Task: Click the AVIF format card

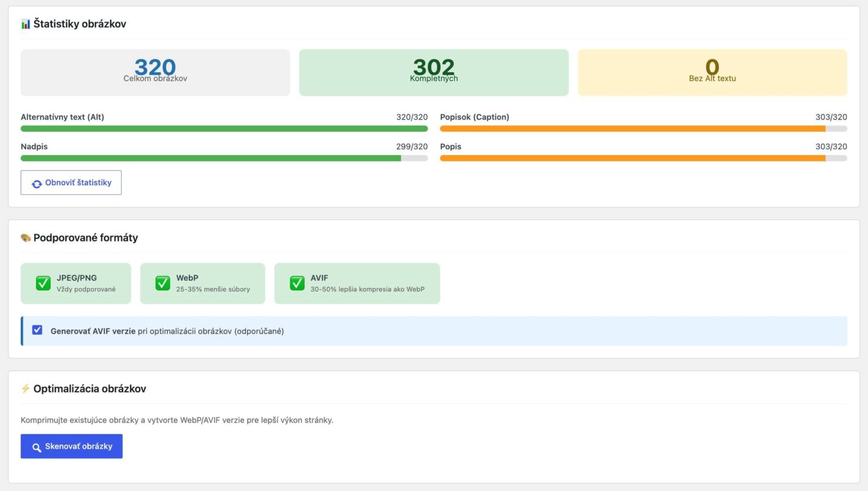Action: pos(357,283)
